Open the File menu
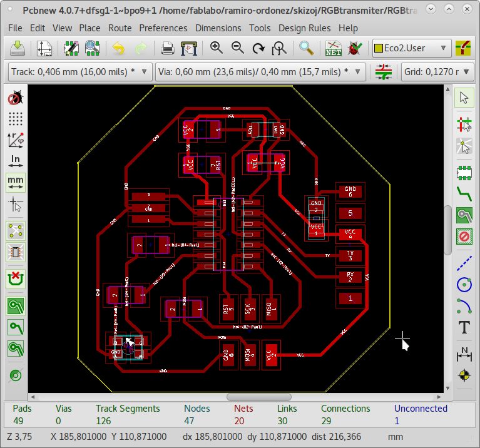Image resolution: width=480 pixels, height=448 pixels. (x=15, y=28)
